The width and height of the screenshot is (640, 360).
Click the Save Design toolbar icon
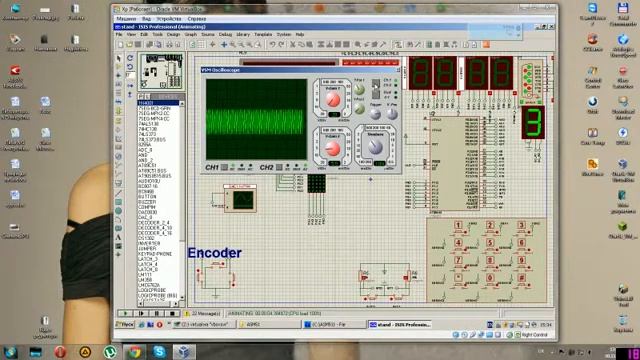coord(138,44)
